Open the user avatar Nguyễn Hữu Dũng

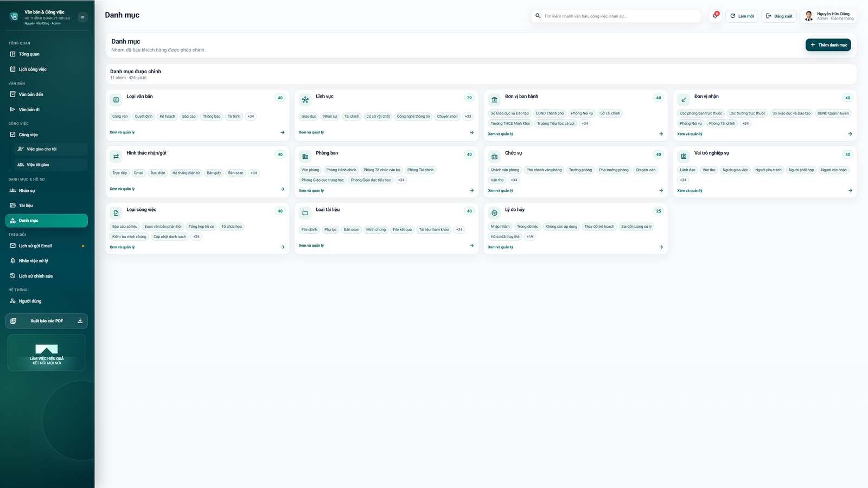pos(808,16)
